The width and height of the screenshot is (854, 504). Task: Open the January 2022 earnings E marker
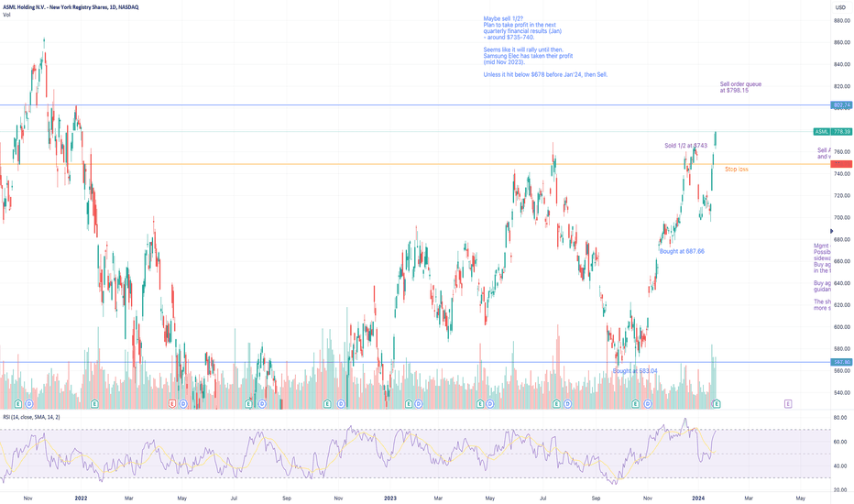click(94, 404)
